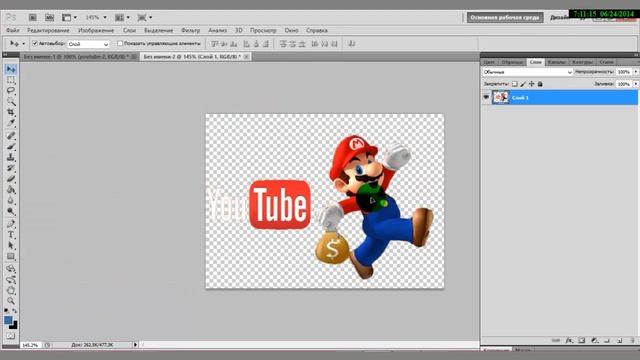640x360 pixels.
Task: Select the Eyedropper tool
Action: click(x=11, y=122)
